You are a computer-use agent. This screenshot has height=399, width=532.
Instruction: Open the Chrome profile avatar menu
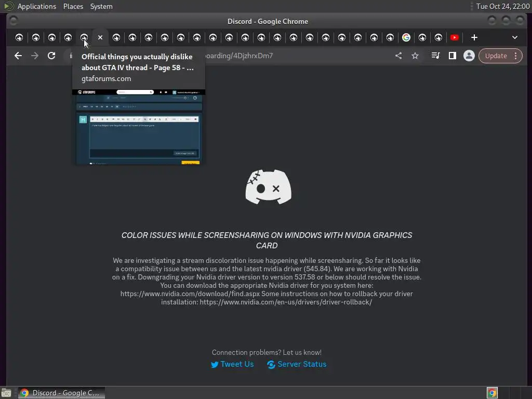469,56
